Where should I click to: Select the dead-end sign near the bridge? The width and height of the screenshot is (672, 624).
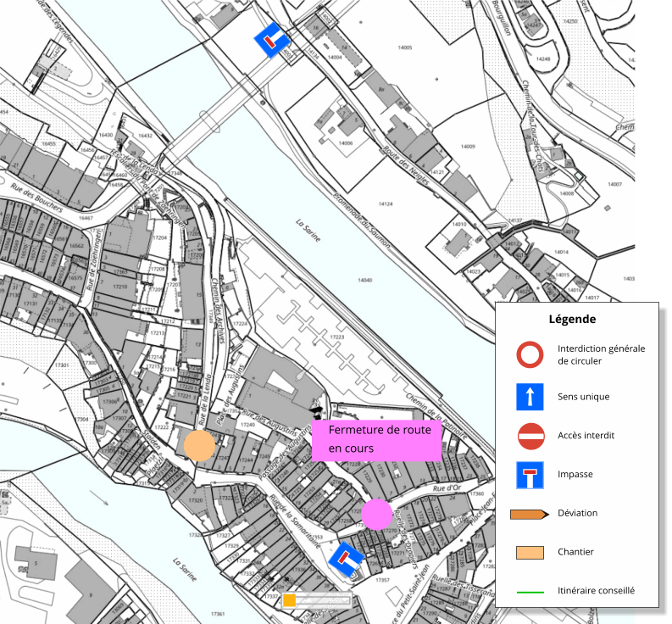[x=272, y=42]
